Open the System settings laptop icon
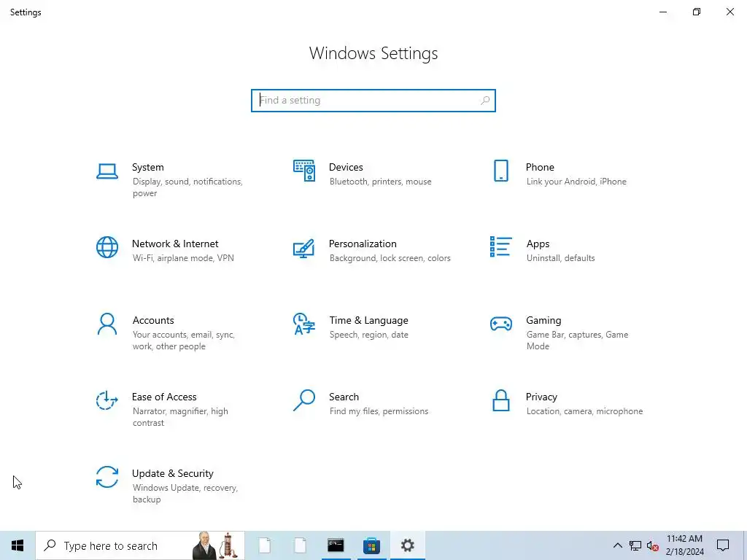Viewport: 747px width, 560px height. [107, 171]
